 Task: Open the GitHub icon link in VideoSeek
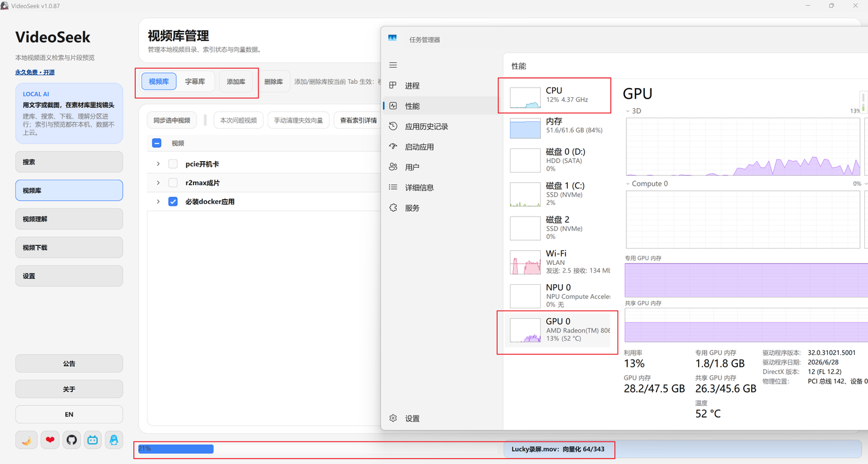[72, 440]
